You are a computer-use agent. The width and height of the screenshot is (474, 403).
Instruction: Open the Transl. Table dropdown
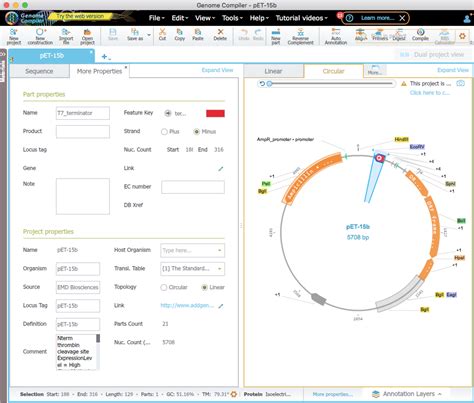point(192,269)
